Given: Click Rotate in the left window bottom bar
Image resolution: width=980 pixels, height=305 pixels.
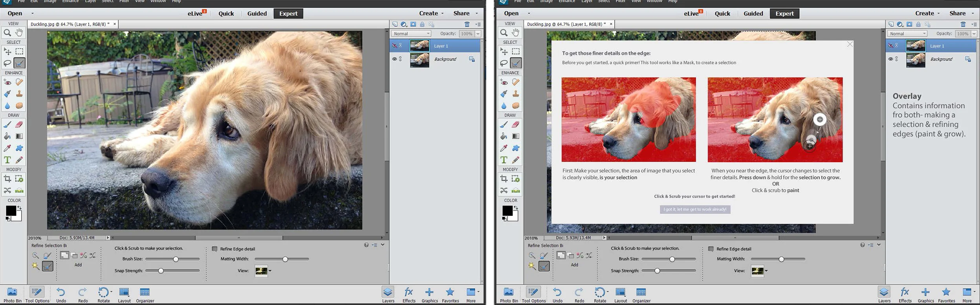Looking at the screenshot, I should point(104,295).
